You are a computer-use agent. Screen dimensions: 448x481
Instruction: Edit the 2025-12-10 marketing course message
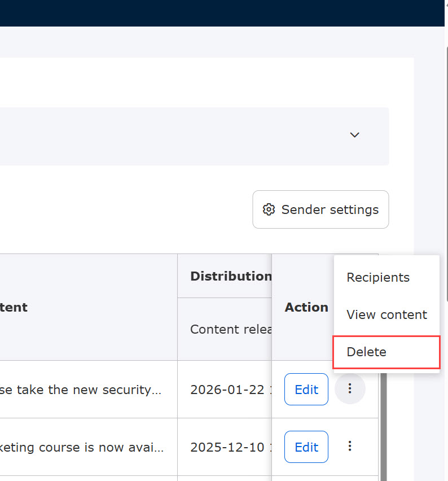(306, 447)
